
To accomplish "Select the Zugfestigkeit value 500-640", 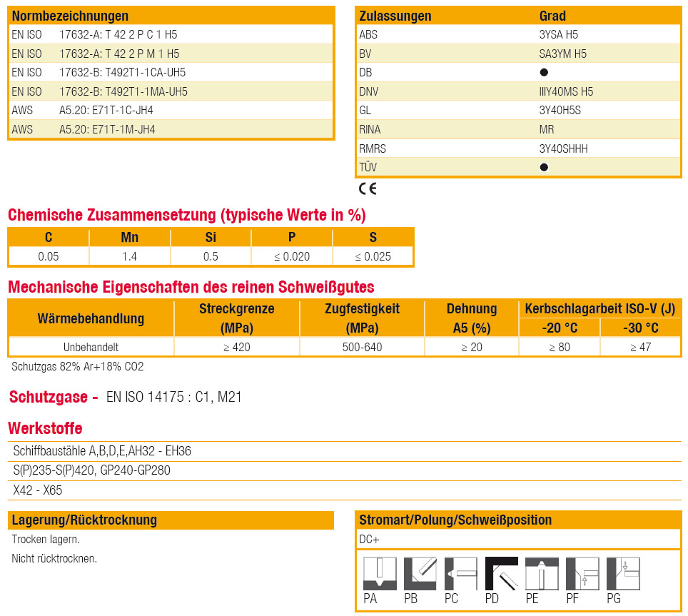I will [362, 347].
